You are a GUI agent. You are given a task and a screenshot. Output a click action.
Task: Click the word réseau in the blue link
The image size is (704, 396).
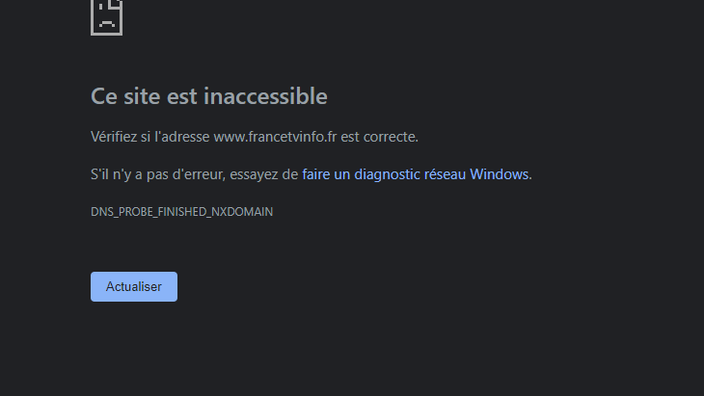(445, 174)
